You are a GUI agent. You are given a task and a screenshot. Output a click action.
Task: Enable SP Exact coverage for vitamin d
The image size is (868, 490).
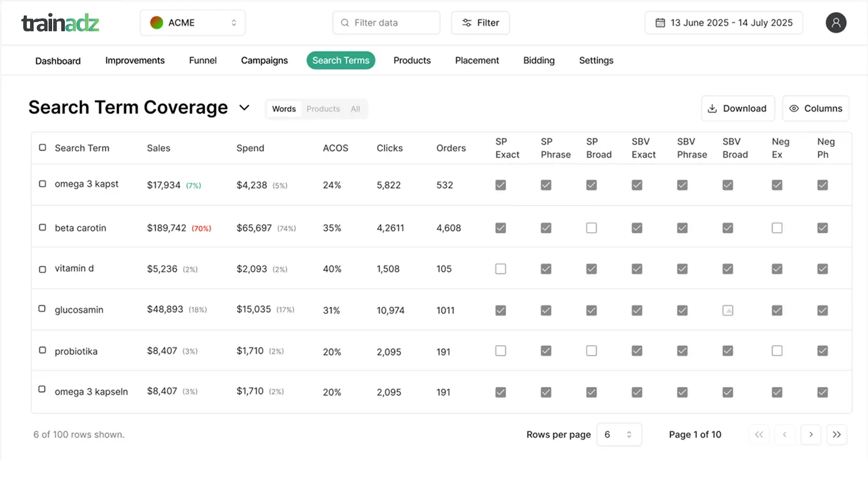coord(501,269)
